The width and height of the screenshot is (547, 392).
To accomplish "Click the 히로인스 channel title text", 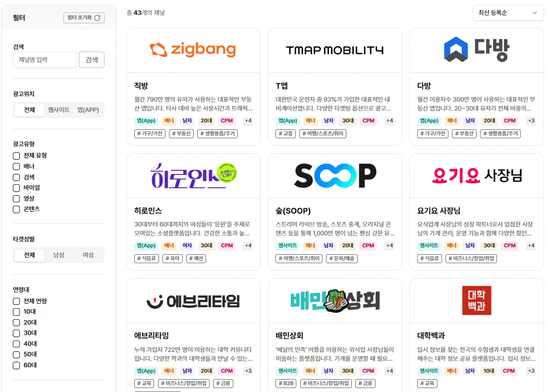I will click(148, 211).
